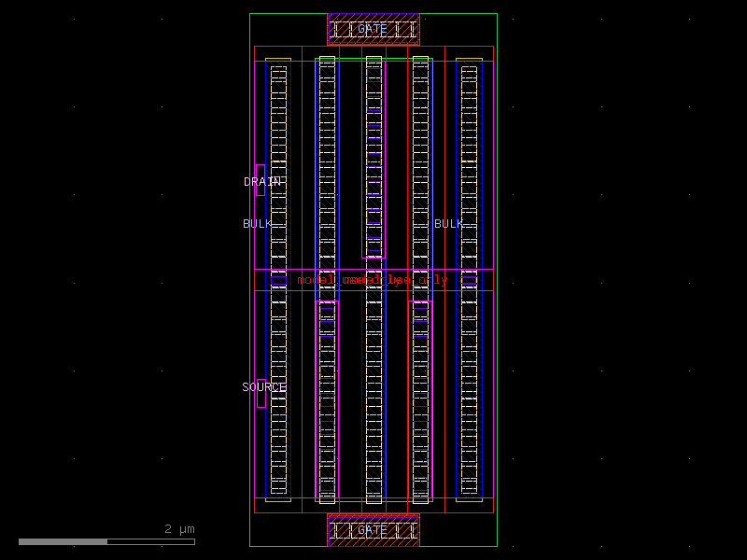Select the SOURCE label text
This screenshot has height=560, width=747.
(264, 386)
